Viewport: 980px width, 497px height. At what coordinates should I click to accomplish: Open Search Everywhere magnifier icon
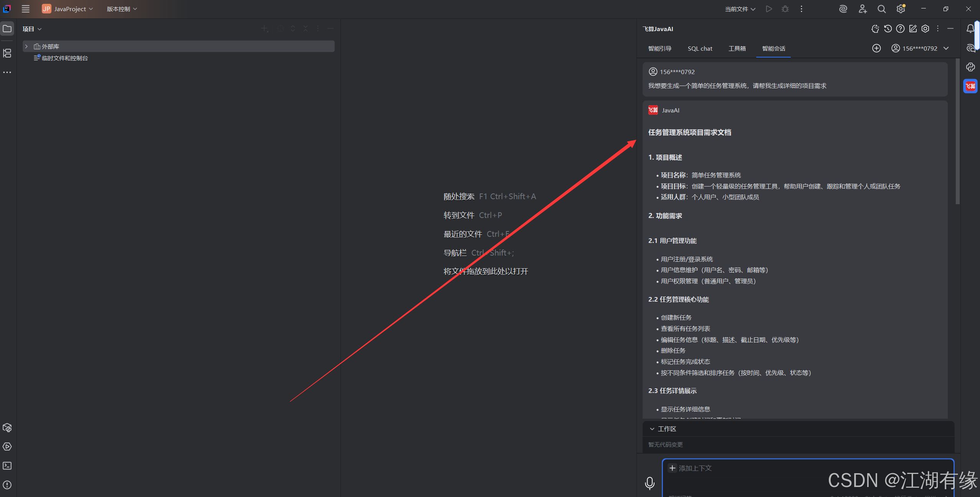(x=881, y=9)
